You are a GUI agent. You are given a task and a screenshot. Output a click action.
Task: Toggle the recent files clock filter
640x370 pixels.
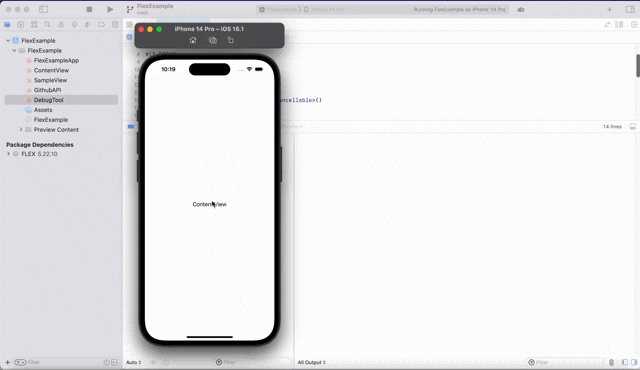tap(107, 362)
